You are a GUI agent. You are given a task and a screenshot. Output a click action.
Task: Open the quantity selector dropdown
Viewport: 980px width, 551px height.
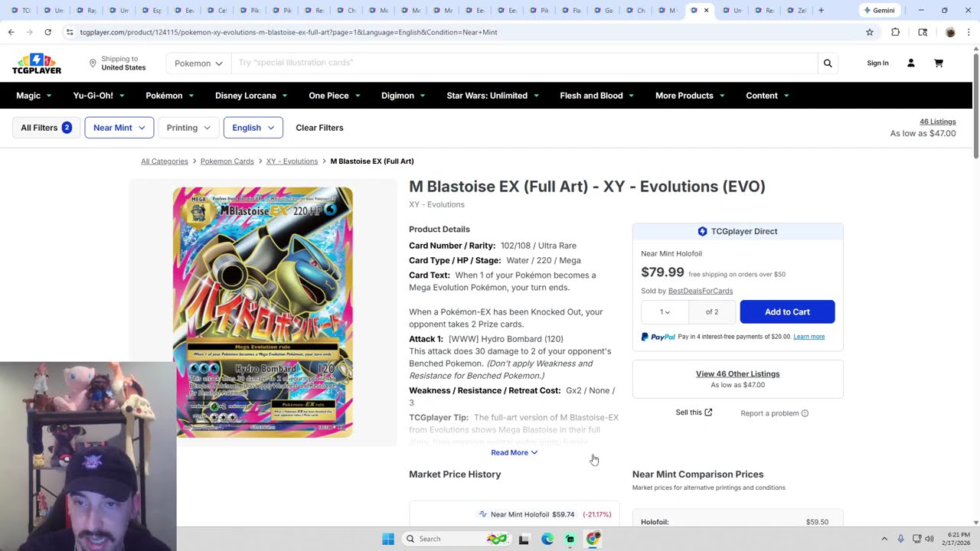click(x=665, y=311)
